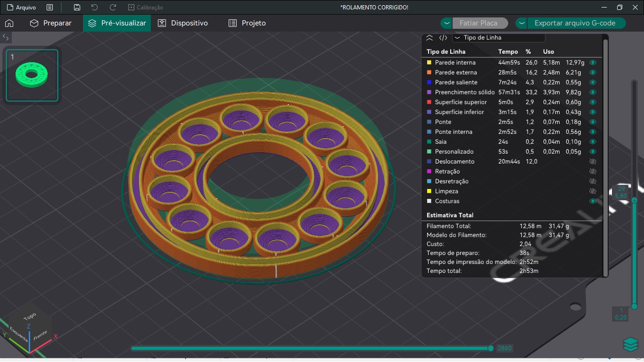Click the Fatiar Placa button
This screenshot has height=362, width=644.
click(x=480, y=23)
